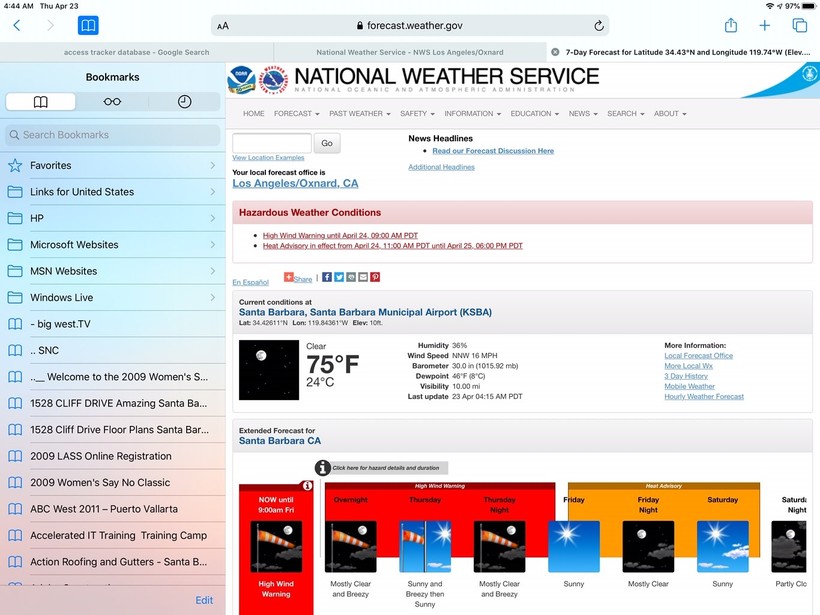The height and width of the screenshot is (615, 820).
Task: Open Action Roofing and Gutters bookmark
Action: point(112,562)
